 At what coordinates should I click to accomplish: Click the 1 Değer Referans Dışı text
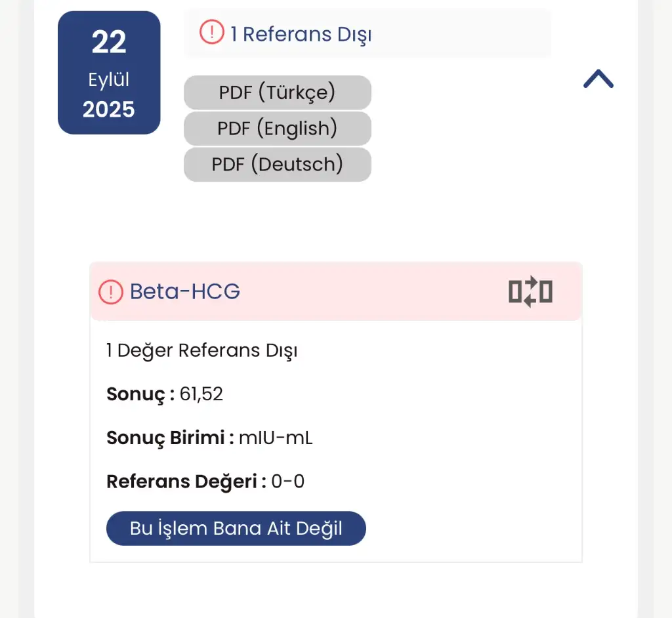coord(201,350)
